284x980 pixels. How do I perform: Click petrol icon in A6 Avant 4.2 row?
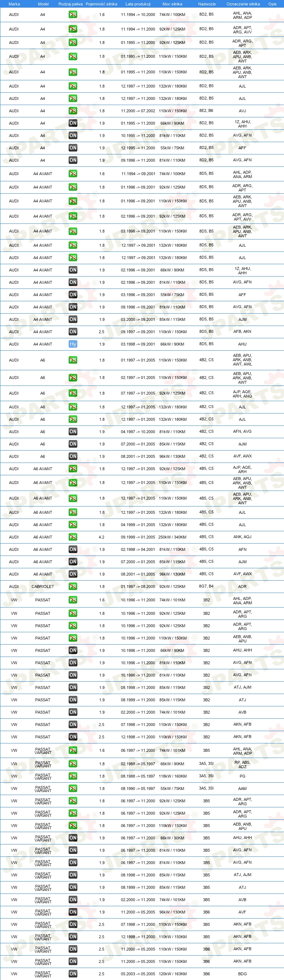click(73, 537)
